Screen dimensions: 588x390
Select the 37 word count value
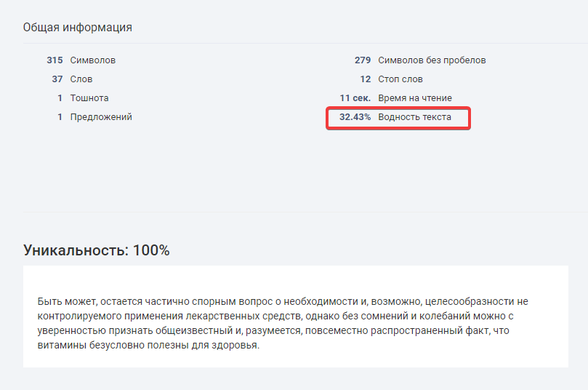click(57, 79)
